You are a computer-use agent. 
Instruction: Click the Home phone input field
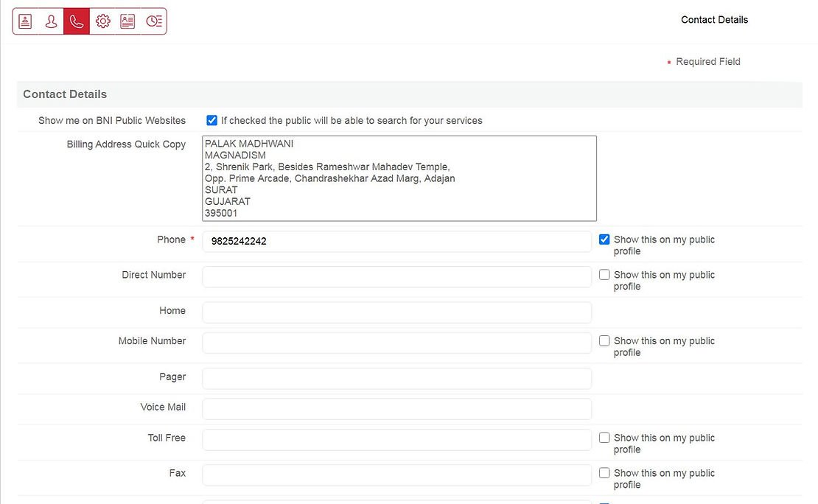coord(396,312)
